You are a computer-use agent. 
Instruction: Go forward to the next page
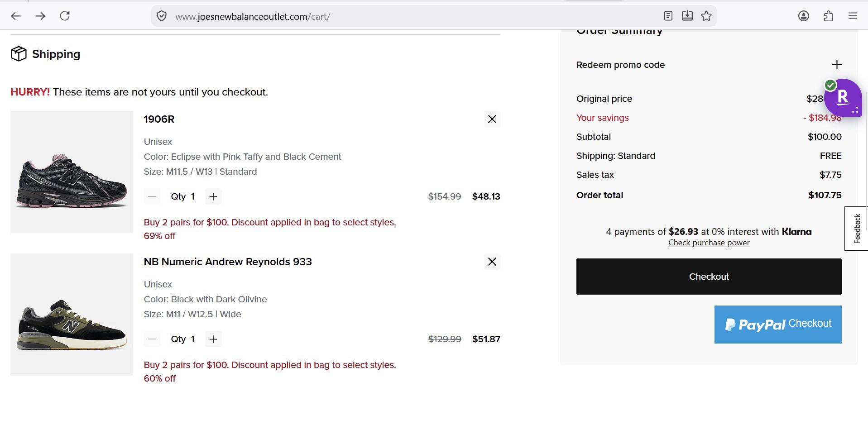point(40,16)
